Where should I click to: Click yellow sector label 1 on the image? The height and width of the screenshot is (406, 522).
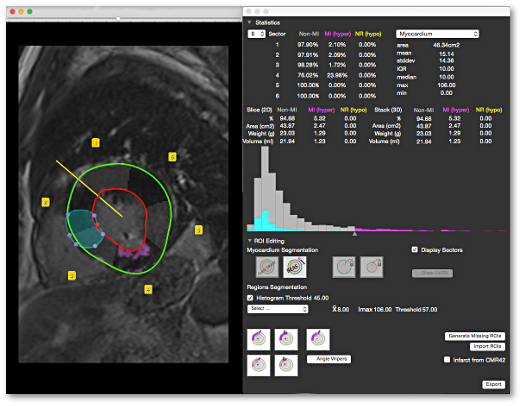pyautogui.click(x=96, y=143)
